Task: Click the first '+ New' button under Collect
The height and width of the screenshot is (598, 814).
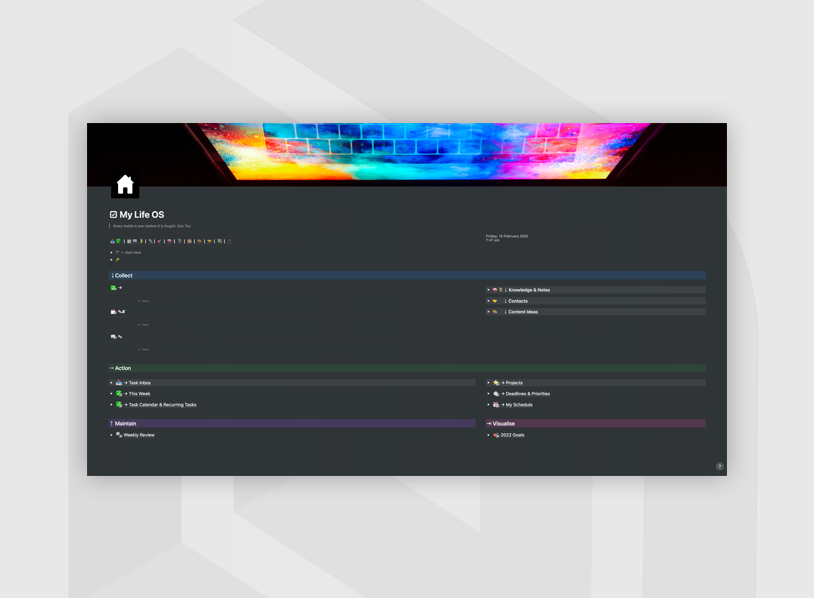Action: tap(144, 301)
